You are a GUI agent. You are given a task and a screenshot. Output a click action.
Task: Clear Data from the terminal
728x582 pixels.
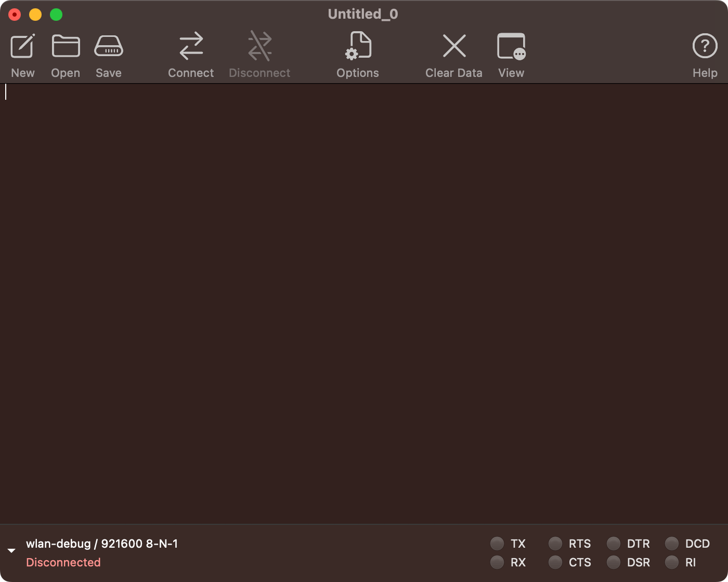(x=454, y=46)
